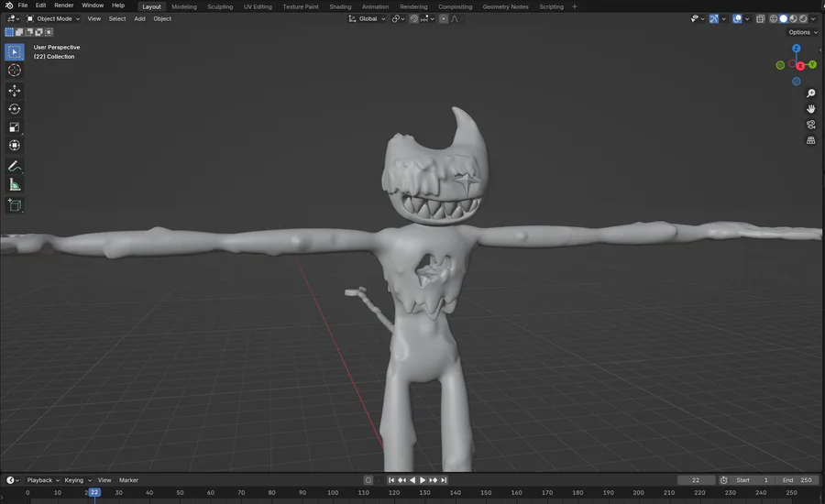Screen dimensions: 825x504
Task: Switch to wireframe viewport shading
Action: click(x=774, y=19)
